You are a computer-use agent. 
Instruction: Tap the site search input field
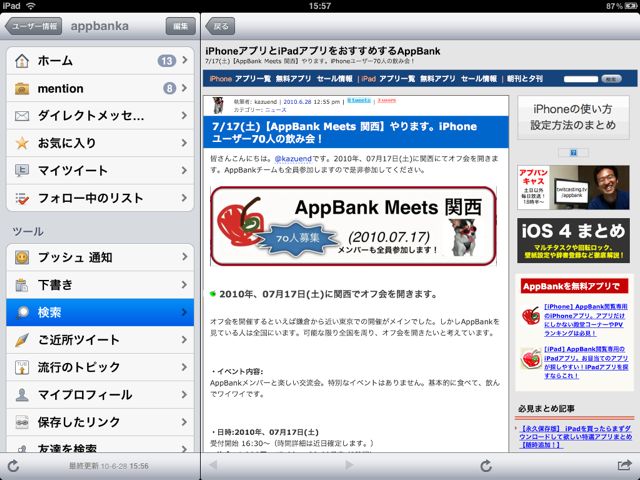(581, 79)
